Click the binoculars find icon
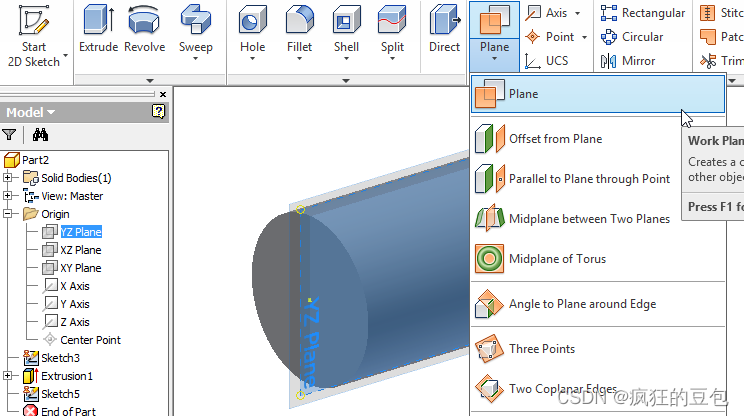This screenshot has height=416, width=744. (x=40, y=135)
